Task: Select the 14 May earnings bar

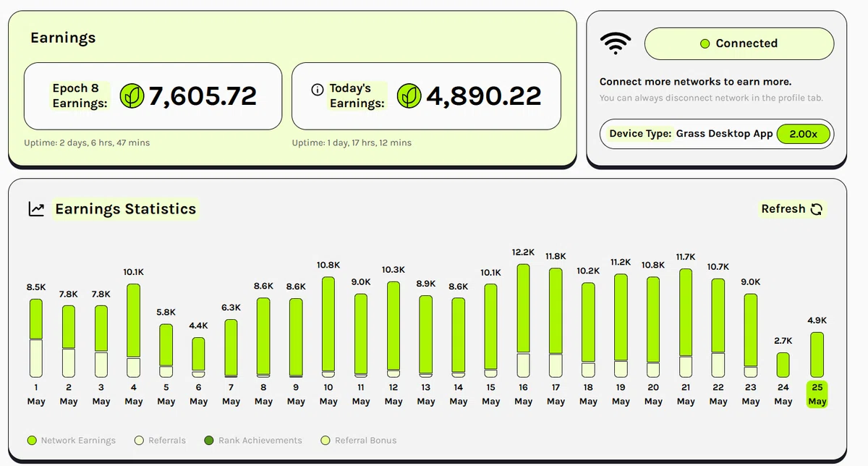Action: point(459,337)
